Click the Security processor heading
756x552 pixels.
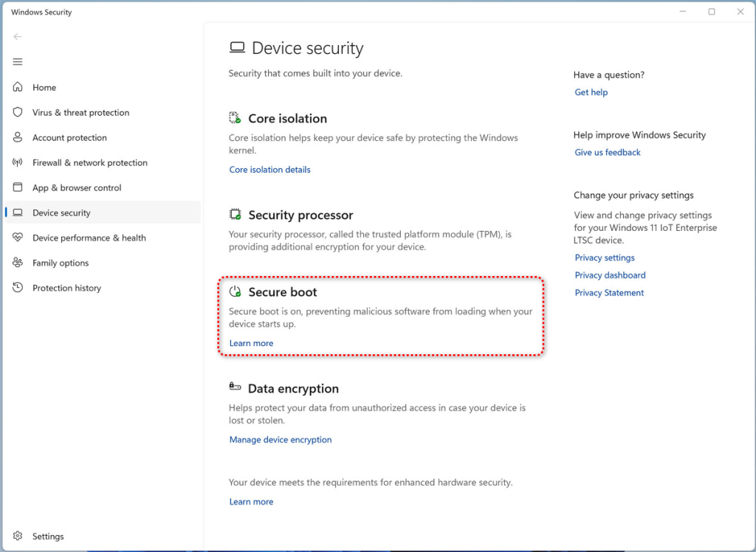point(300,215)
